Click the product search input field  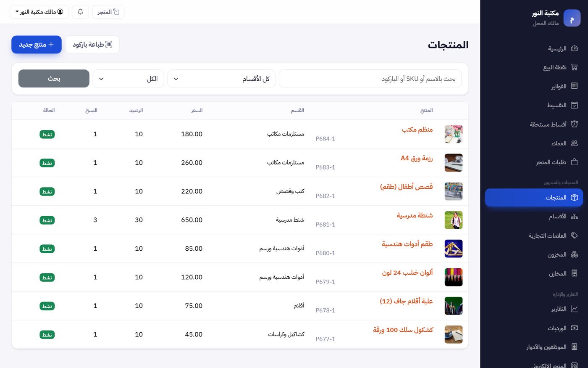pos(370,79)
